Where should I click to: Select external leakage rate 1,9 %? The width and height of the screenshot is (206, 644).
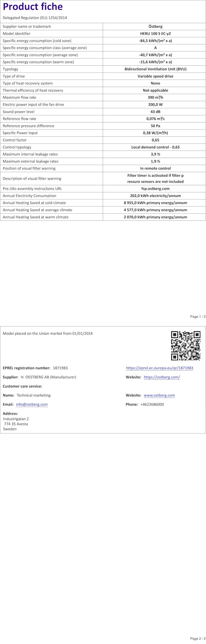click(x=155, y=161)
